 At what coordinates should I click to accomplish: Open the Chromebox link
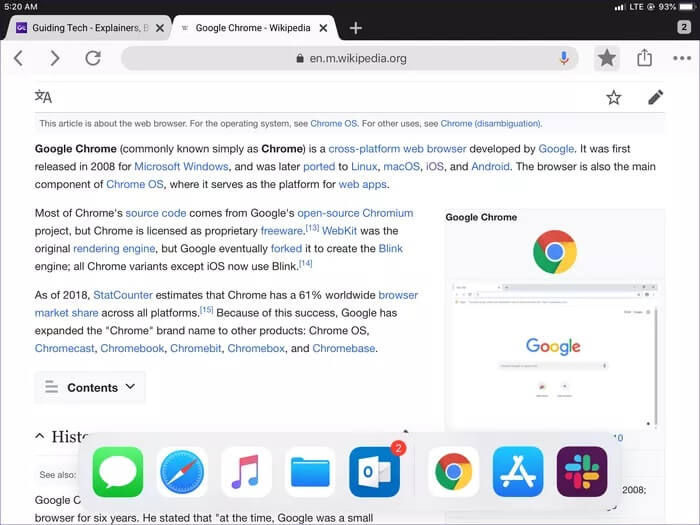coord(256,348)
